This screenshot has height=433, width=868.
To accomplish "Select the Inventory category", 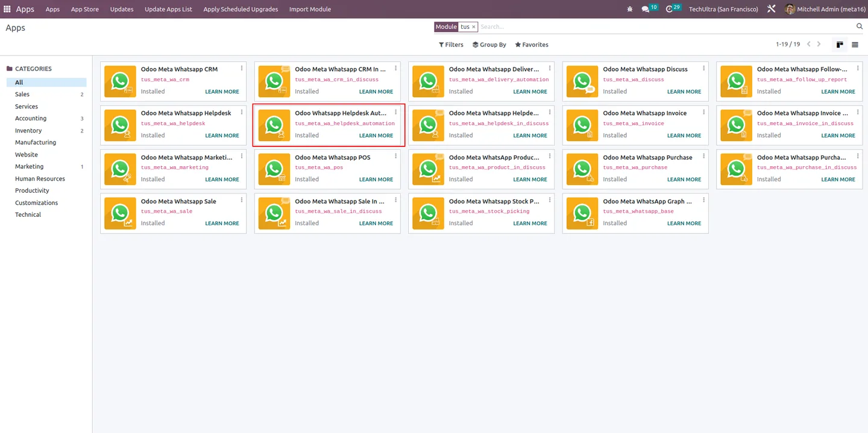I will click(46, 131).
